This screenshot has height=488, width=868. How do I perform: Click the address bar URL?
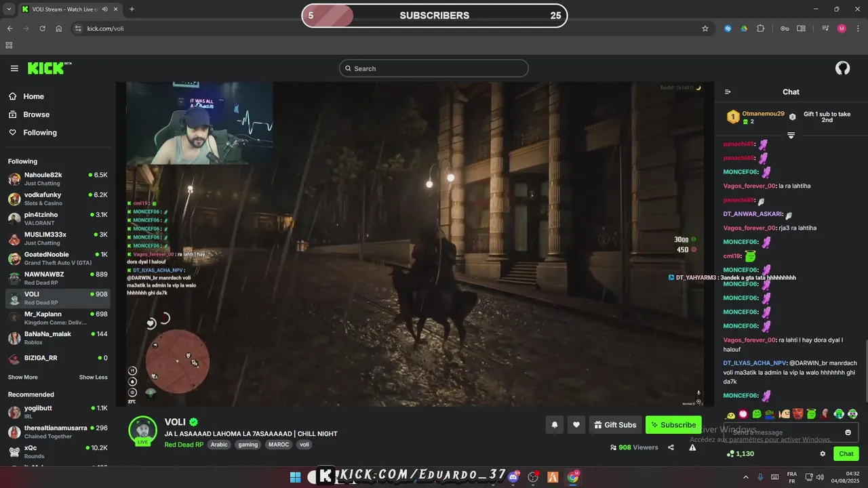(105, 28)
